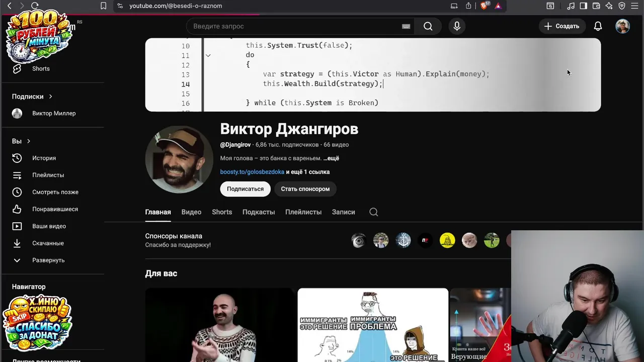
Task: Switch to the Записи channel tab
Action: tap(344, 212)
